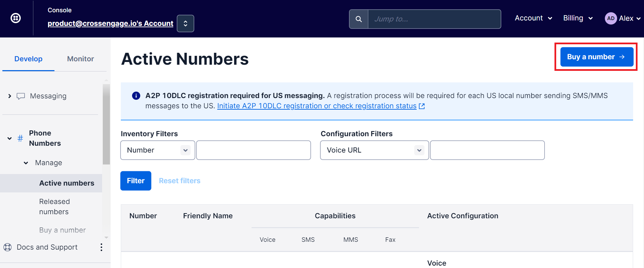
Task: Open the Voice URL configuration dropdown
Action: 374,150
